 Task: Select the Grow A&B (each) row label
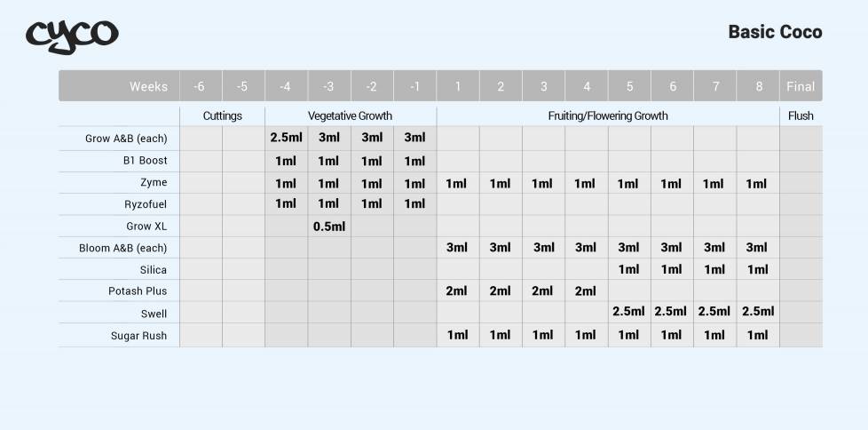(x=126, y=139)
